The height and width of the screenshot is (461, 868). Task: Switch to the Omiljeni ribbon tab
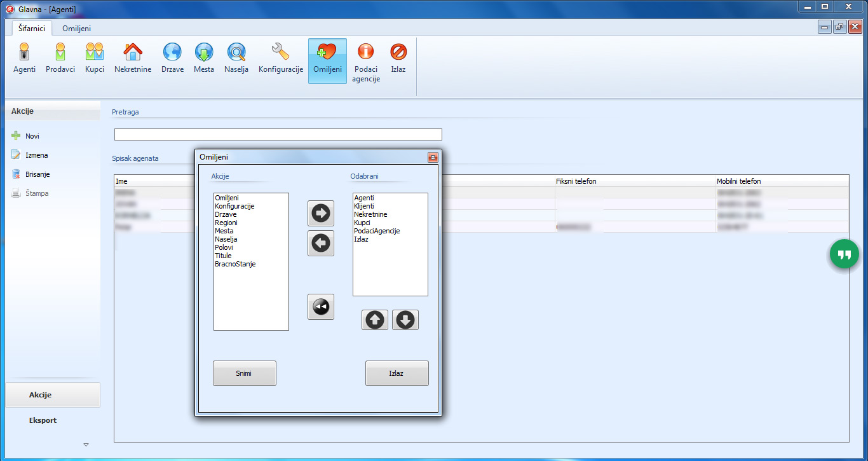pos(76,29)
